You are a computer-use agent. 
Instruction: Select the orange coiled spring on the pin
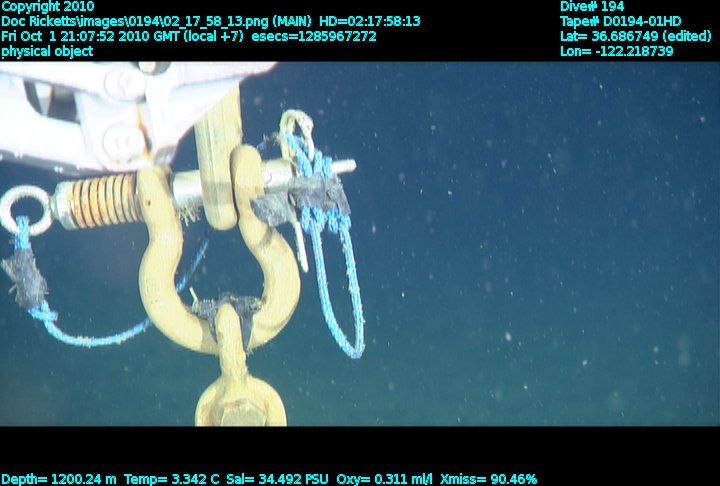click(102, 200)
